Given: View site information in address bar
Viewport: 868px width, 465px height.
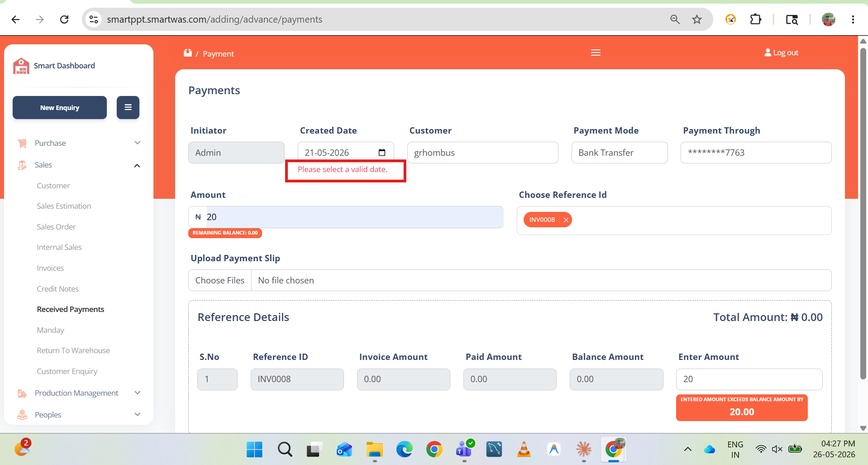Looking at the screenshot, I should click(x=94, y=19).
